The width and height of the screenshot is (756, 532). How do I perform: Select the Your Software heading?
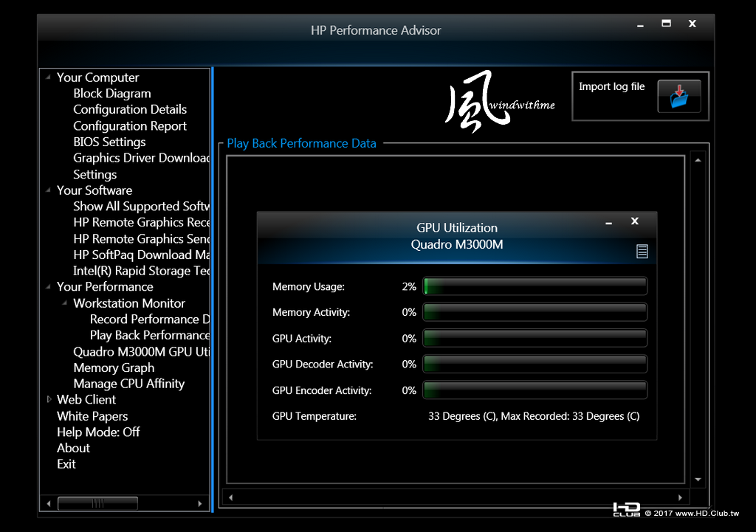pyautogui.click(x=94, y=190)
